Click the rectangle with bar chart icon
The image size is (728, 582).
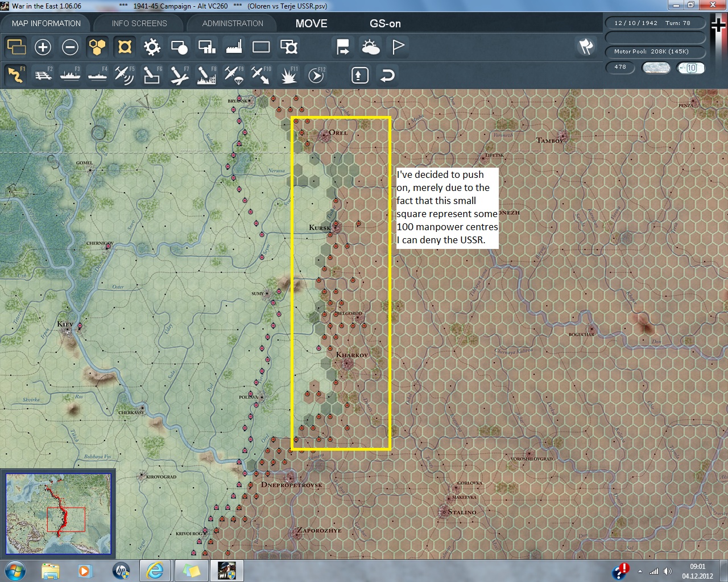[x=206, y=47]
